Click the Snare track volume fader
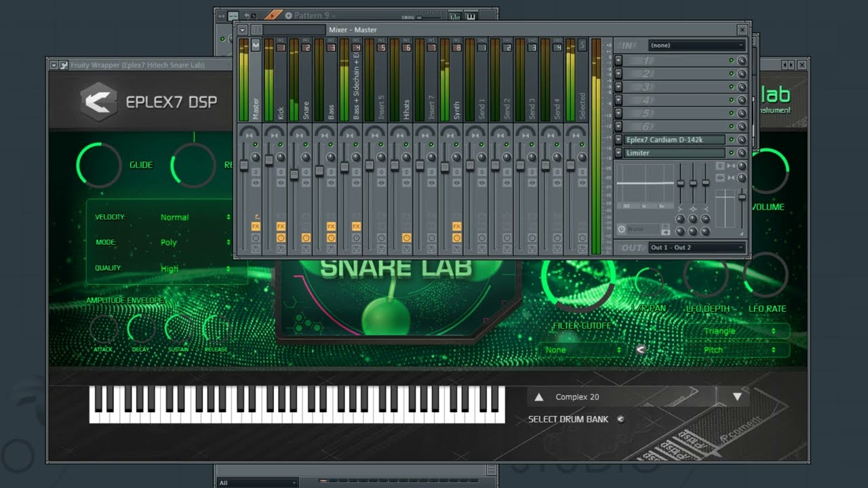Image resolution: width=868 pixels, height=488 pixels. click(x=294, y=174)
